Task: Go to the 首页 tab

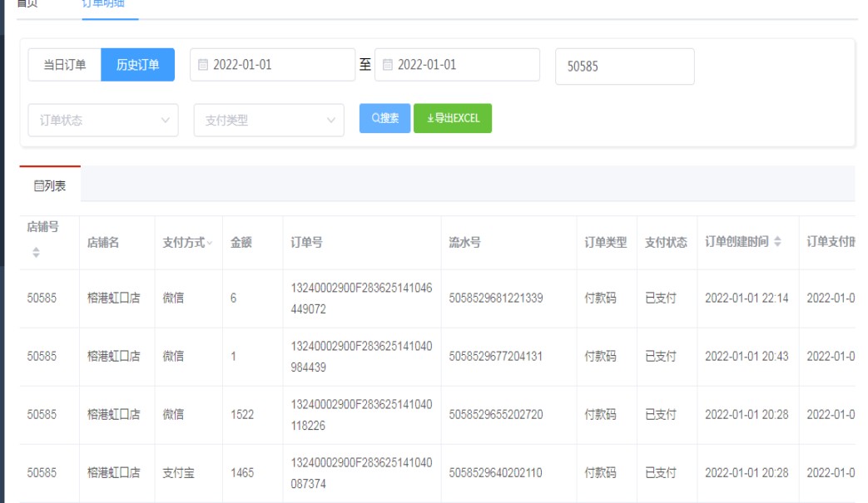Action: [x=27, y=4]
